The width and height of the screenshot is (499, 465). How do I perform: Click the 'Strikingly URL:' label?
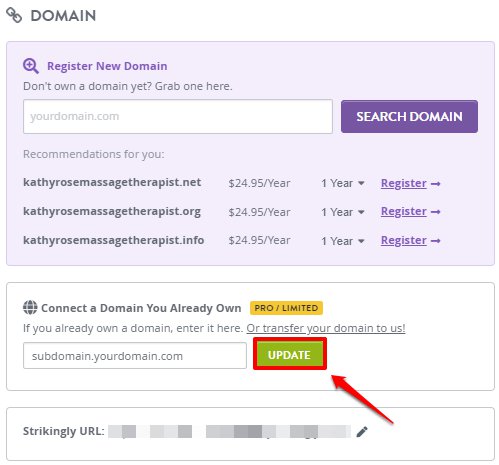tap(64, 431)
